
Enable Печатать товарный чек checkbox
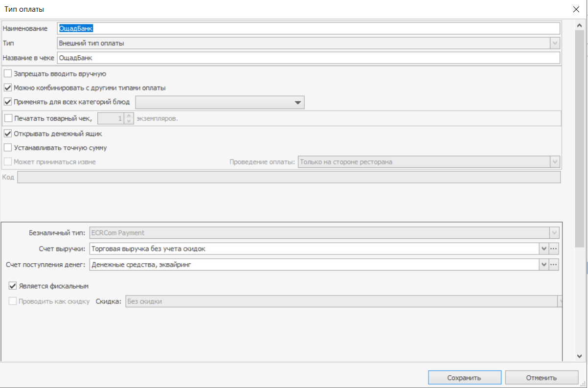pyautogui.click(x=8, y=118)
